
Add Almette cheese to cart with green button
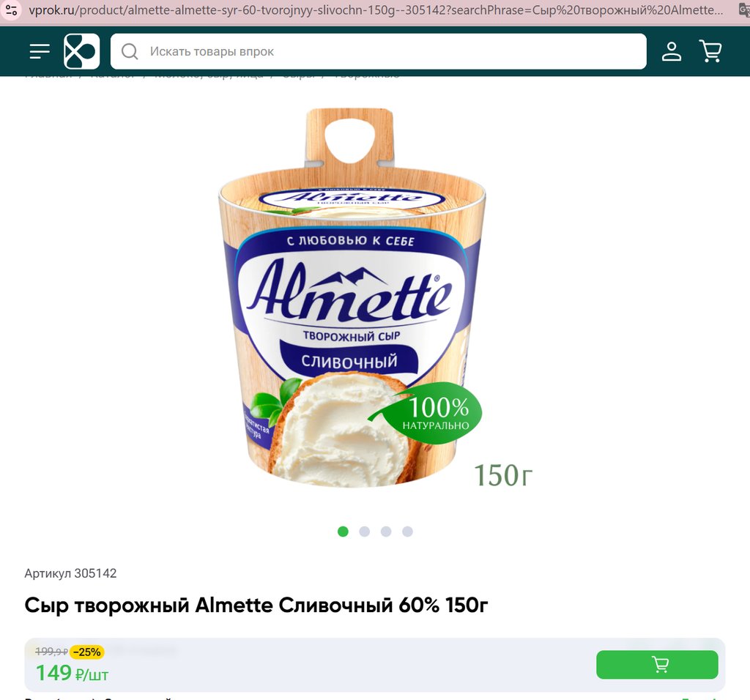[657, 664]
